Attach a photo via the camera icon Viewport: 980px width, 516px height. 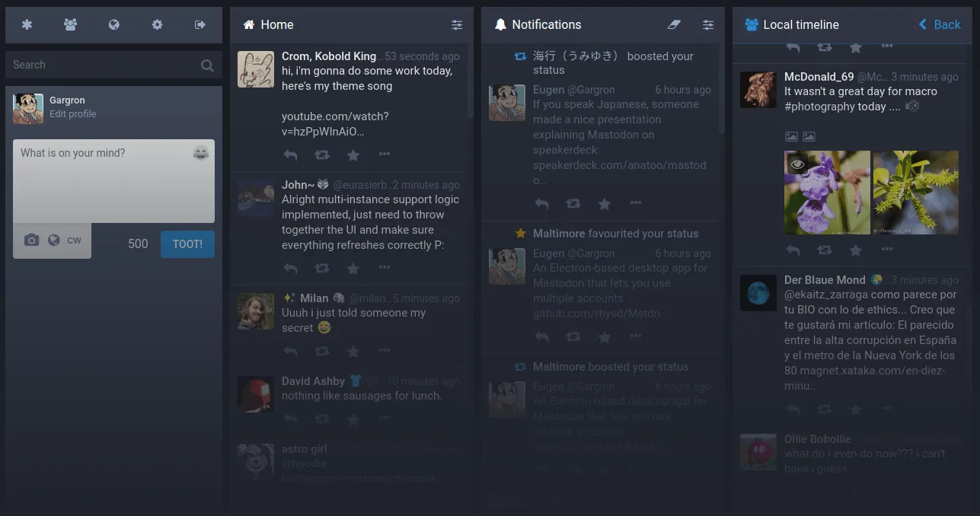pos(31,239)
